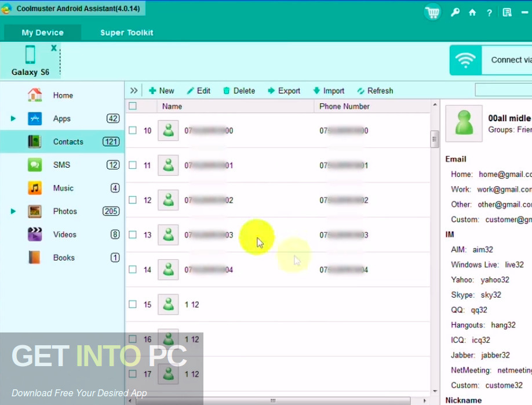Click the horizontal scrollbar thumb below contact list
The image size is (532, 405).
point(273,401)
